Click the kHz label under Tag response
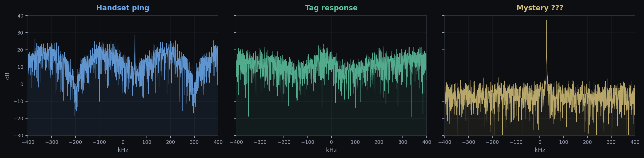The image size is (644, 158). click(331, 150)
